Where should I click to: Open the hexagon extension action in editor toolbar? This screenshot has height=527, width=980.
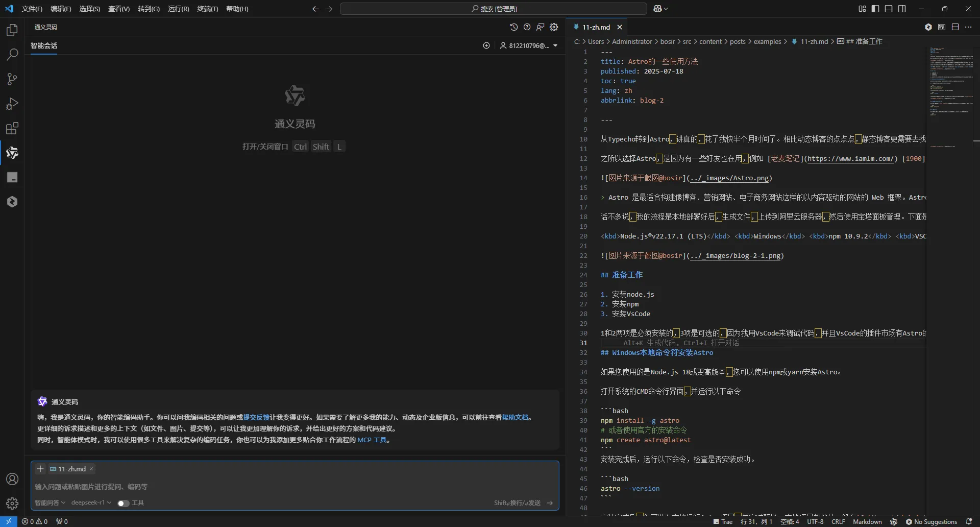point(928,27)
